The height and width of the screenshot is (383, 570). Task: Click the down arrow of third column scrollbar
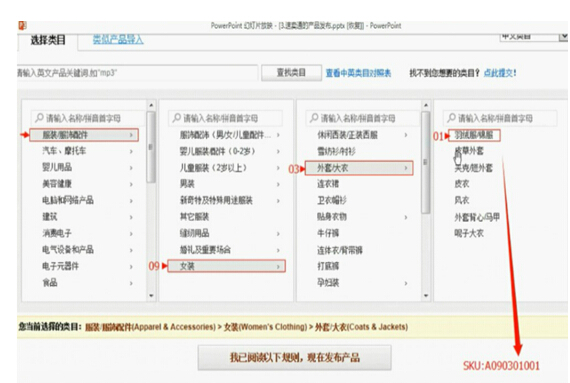426,295
